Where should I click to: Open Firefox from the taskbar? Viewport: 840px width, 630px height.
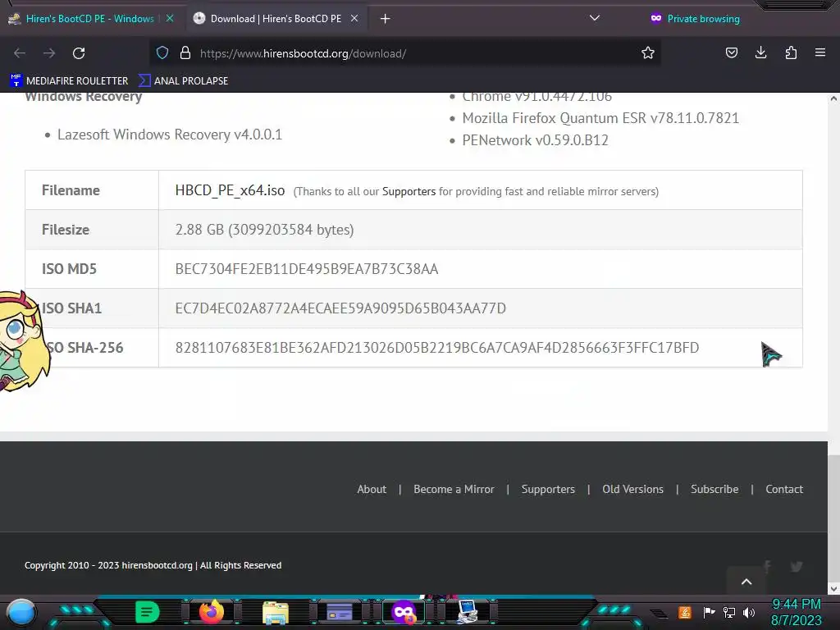pos(212,612)
